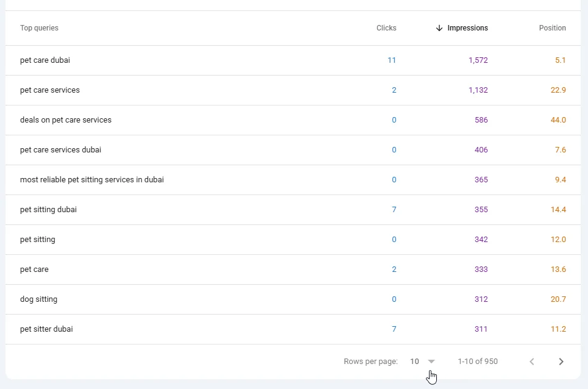
Task: Click the 11 clicks value
Action: click(x=392, y=60)
